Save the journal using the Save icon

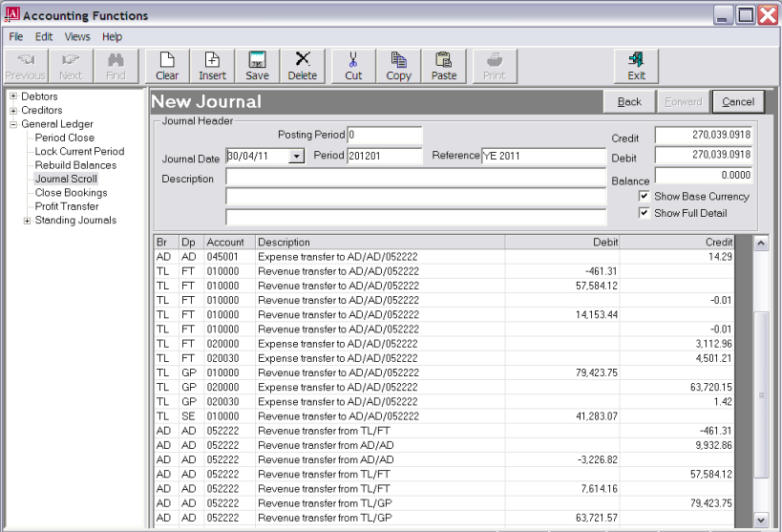pyautogui.click(x=257, y=65)
